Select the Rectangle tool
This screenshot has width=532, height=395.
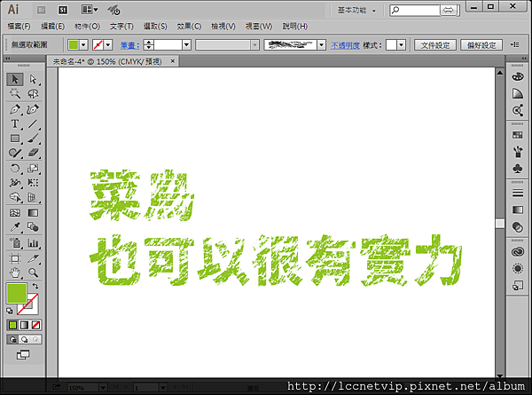pos(15,138)
